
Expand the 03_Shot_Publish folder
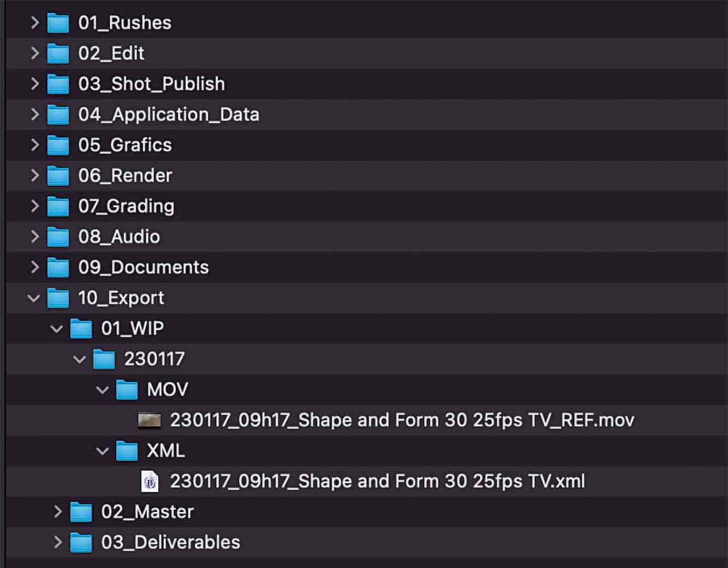[34, 84]
